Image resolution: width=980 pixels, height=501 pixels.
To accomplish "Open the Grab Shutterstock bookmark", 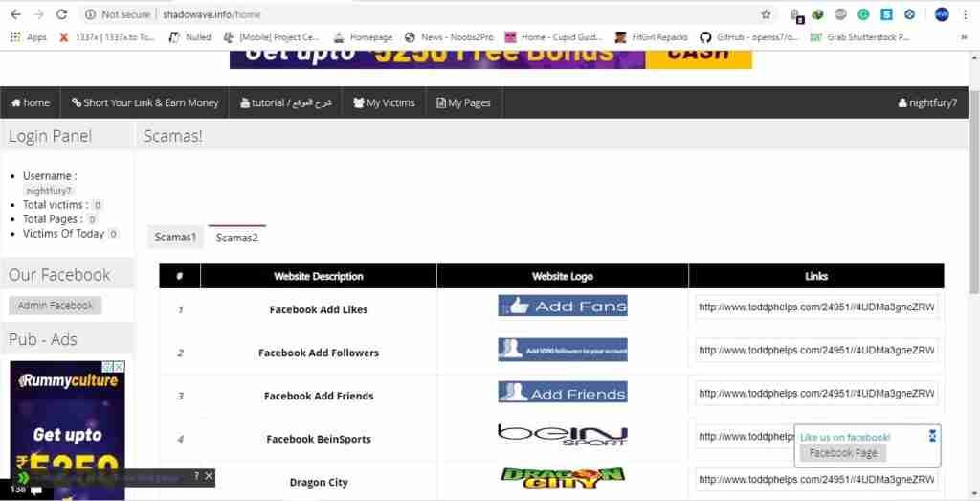I will 860,37.
